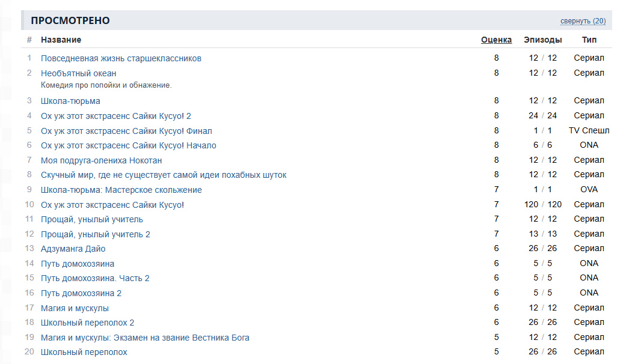Open Школа-тюрьма: Мастерское скольжение link

coord(121,190)
